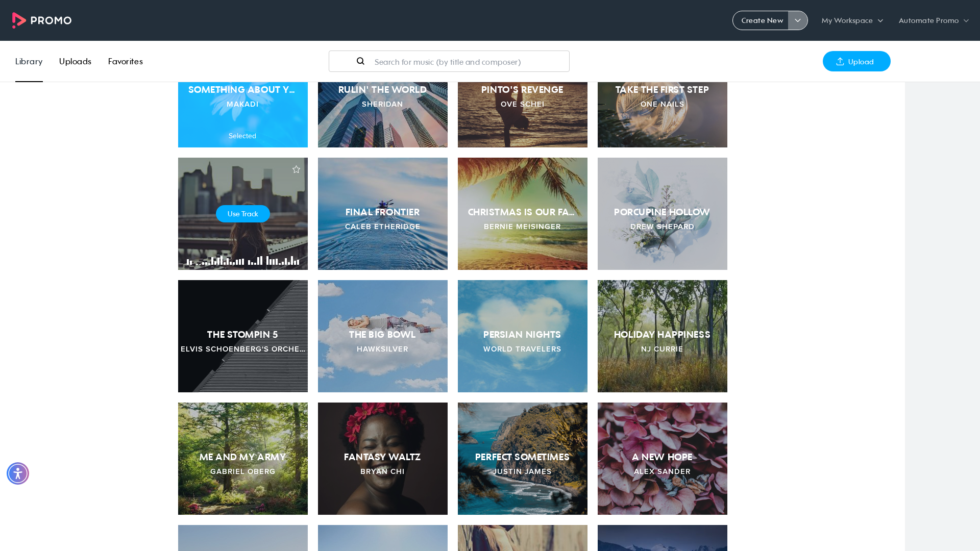Seek within the track waveform
The width and height of the screenshot is (980, 551).
[x=243, y=261]
